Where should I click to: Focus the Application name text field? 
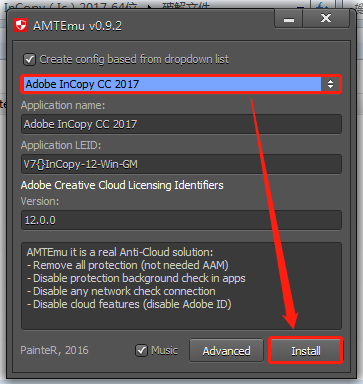pos(181,124)
